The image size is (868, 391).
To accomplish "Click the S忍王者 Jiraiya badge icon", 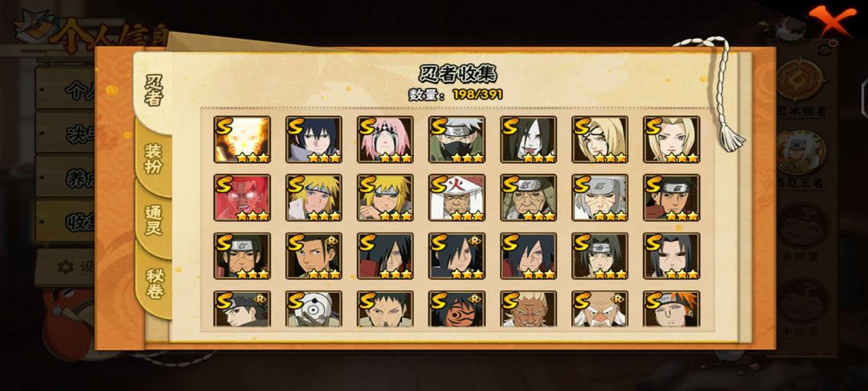I will pos(801,154).
